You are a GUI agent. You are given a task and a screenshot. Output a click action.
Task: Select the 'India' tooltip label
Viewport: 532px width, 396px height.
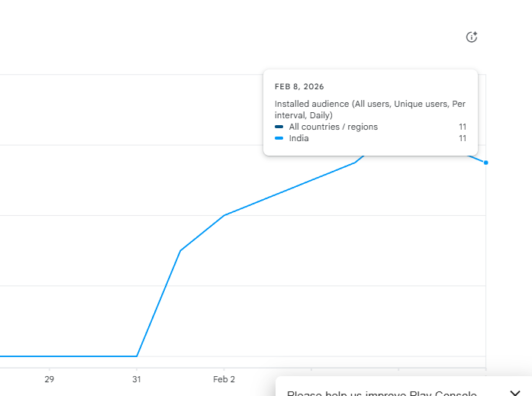298,138
